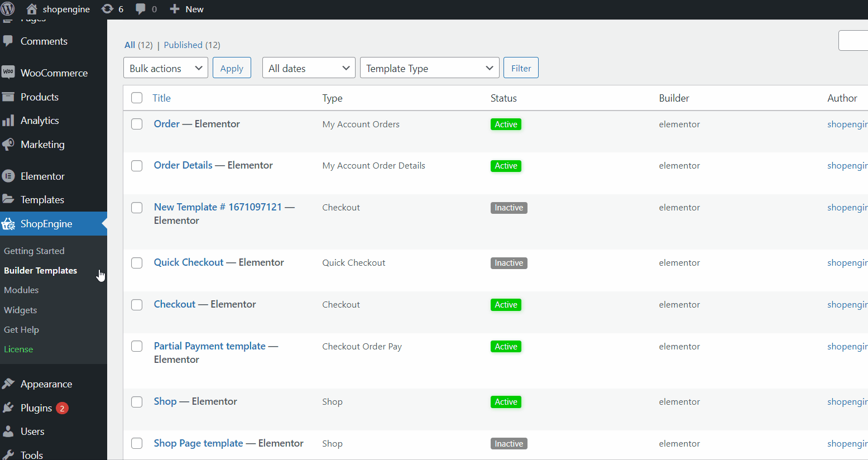Viewport: 868px width, 460px height.
Task: Click Inactive badge for Shop Page template
Action: pos(509,444)
